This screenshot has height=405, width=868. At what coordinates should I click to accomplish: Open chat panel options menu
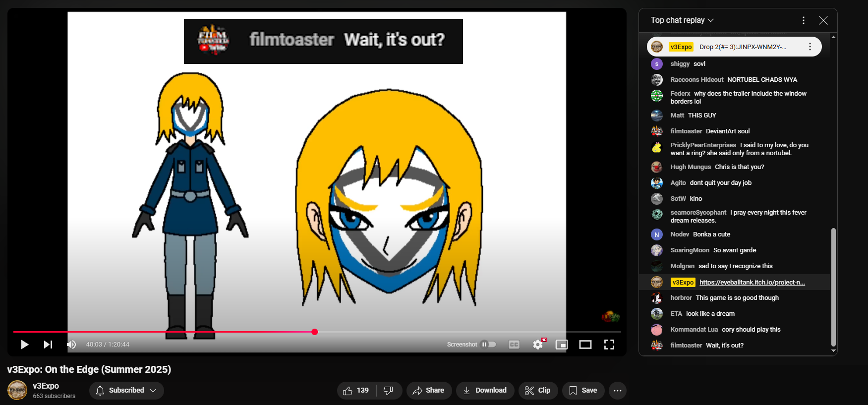(x=804, y=20)
